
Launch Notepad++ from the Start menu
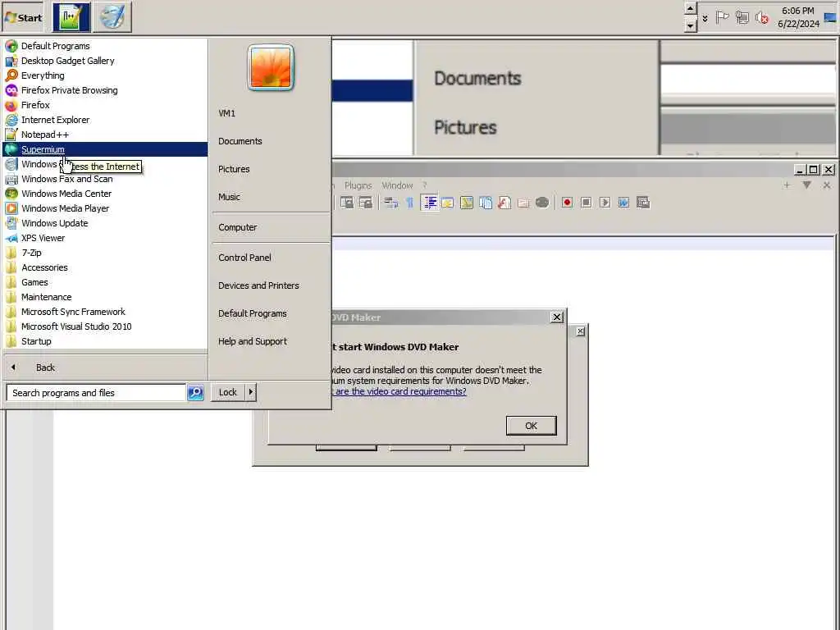[45, 135]
